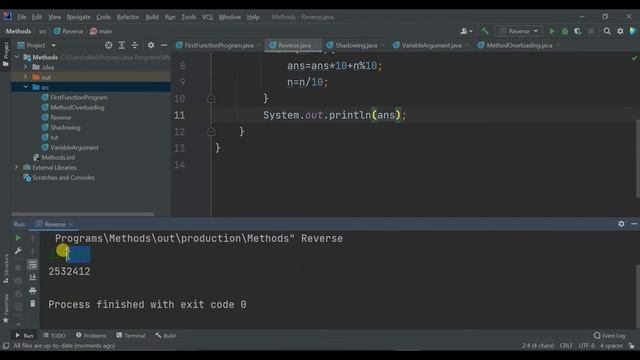This screenshot has height=360, width=640.
Task: Click line 11 in editor gutter
Action: tap(180, 115)
